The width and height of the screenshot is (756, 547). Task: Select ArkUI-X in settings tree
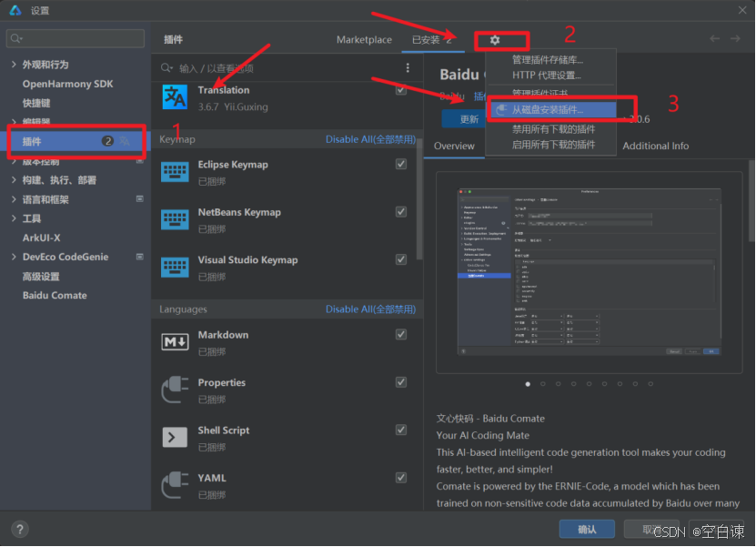(42, 238)
